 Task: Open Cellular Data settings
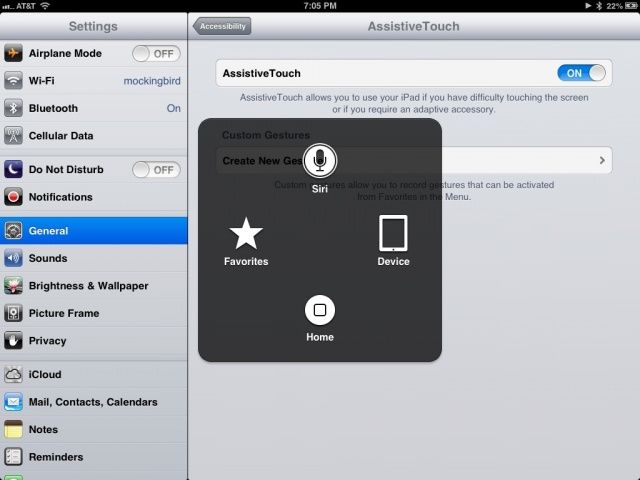pos(93,136)
